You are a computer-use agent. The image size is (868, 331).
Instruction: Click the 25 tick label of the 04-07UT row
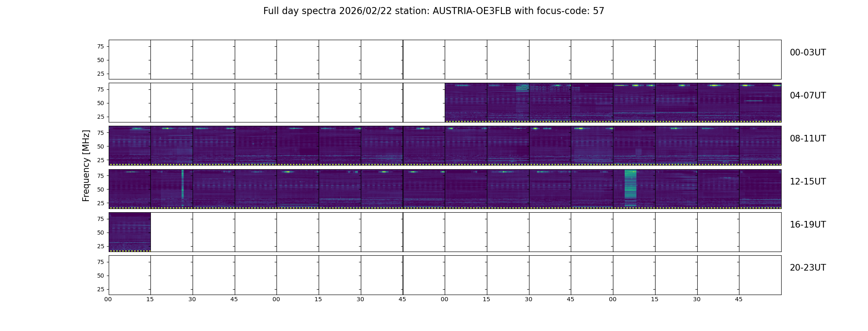pyautogui.click(x=100, y=117)
